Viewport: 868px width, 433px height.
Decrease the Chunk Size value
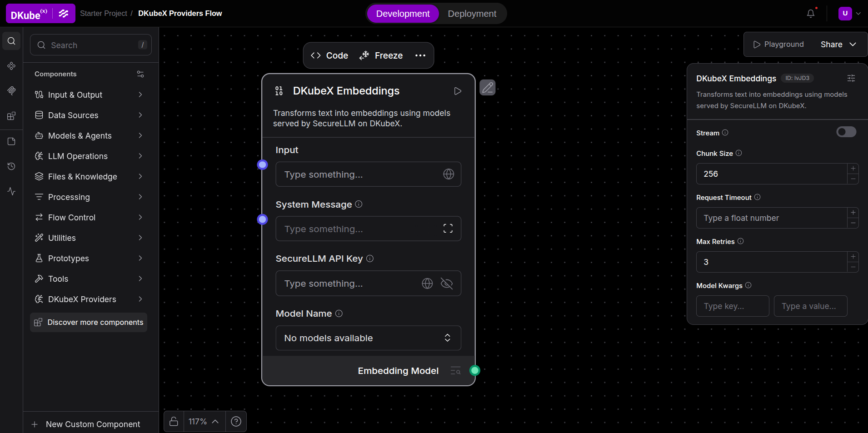tap(853, 179)
